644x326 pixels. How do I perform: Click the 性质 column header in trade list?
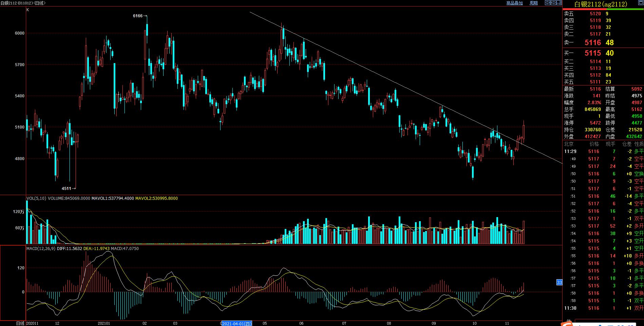(x=639, y=144)
